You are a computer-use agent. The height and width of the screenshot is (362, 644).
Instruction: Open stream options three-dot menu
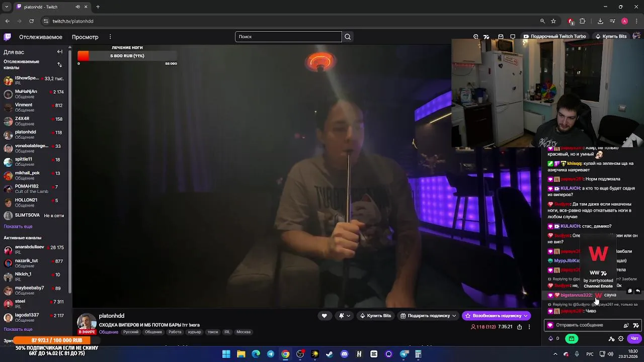529,327
